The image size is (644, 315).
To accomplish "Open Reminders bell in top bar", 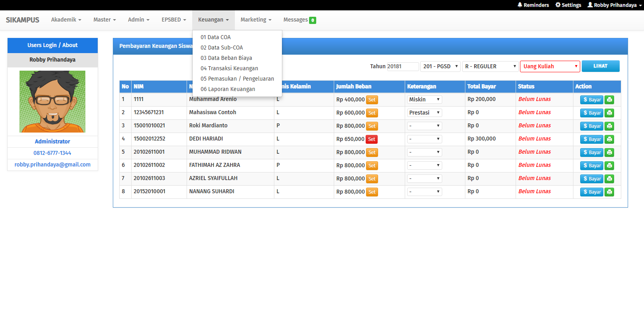I will coord(533,5).
